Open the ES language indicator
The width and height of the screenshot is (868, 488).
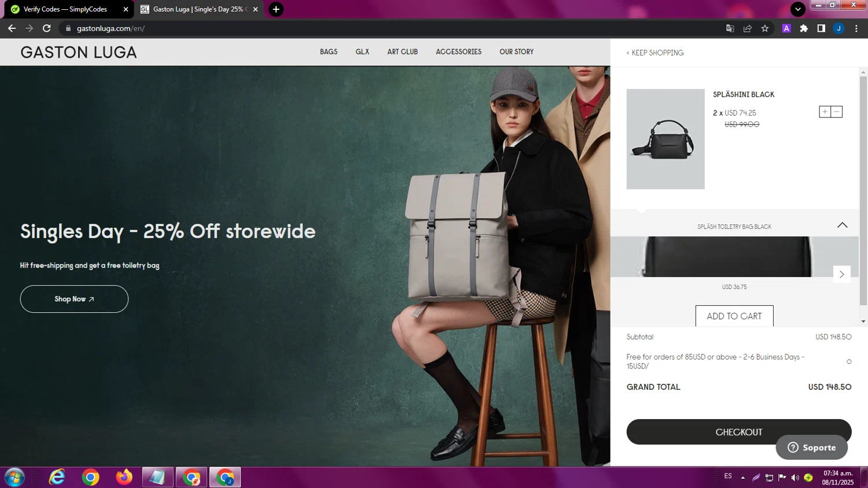tap(728, 476)
